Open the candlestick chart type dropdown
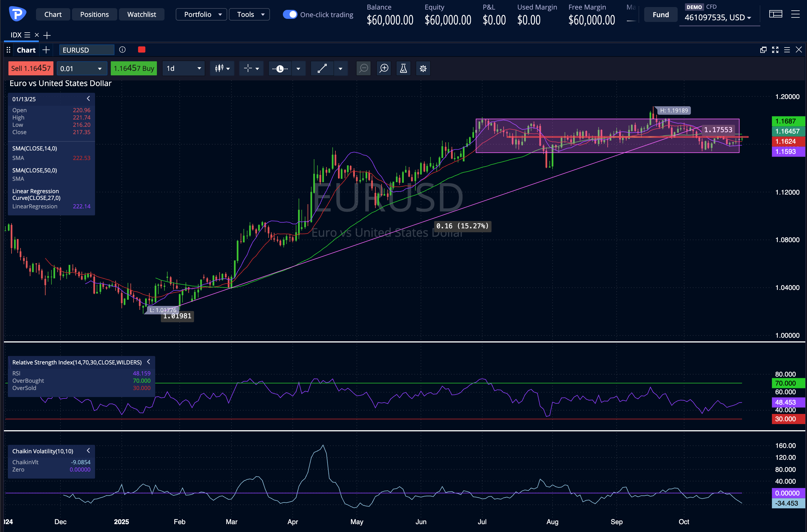The width and height of the screenshot is (807, 532). [x=222, y=69]
